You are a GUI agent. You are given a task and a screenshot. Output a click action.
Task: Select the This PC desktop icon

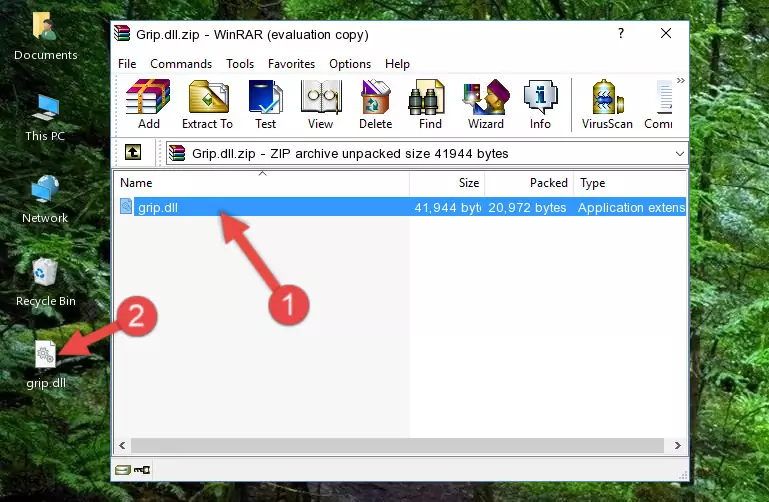pyautogui.click(x=45, y=118)
